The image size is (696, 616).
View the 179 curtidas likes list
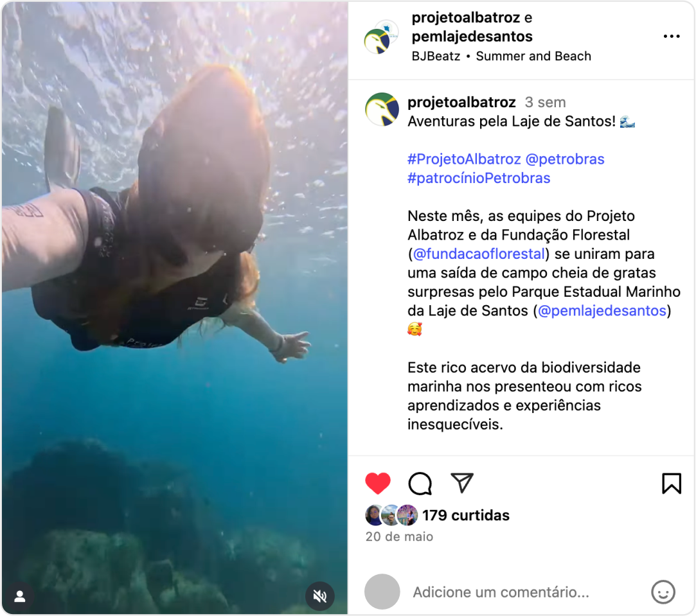pos(466,515)
